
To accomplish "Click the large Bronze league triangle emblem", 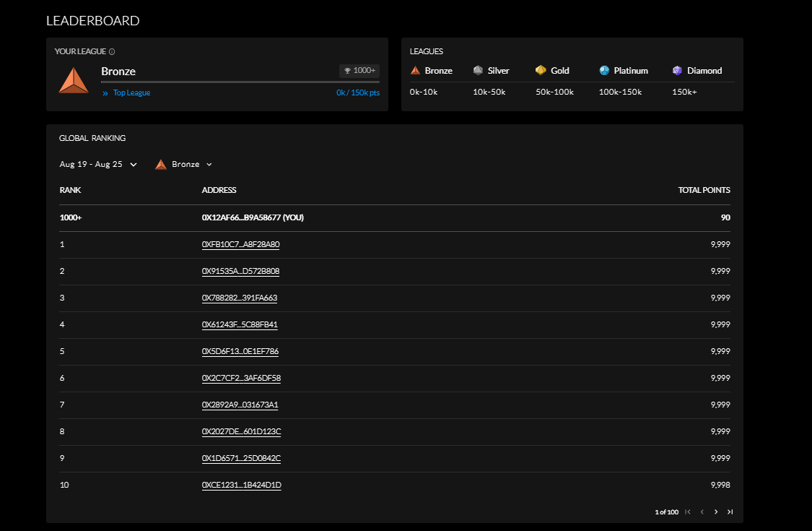I will 74,81.
